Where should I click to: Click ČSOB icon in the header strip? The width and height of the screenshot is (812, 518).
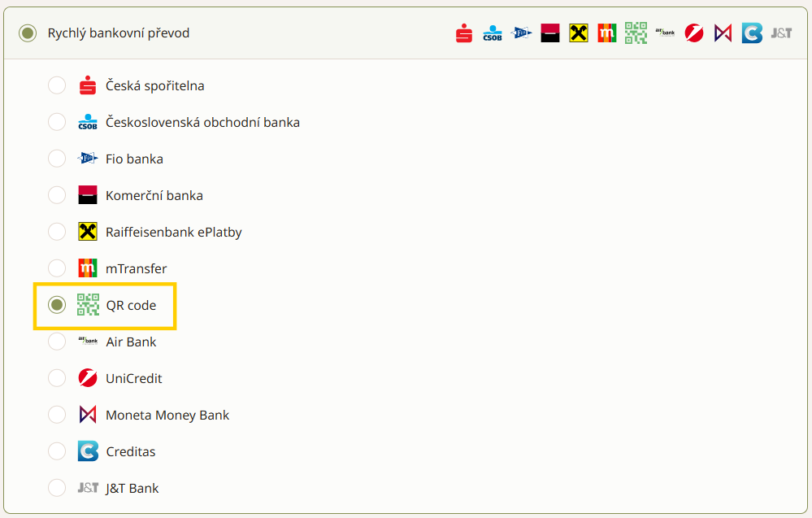(x=493, y=33)
